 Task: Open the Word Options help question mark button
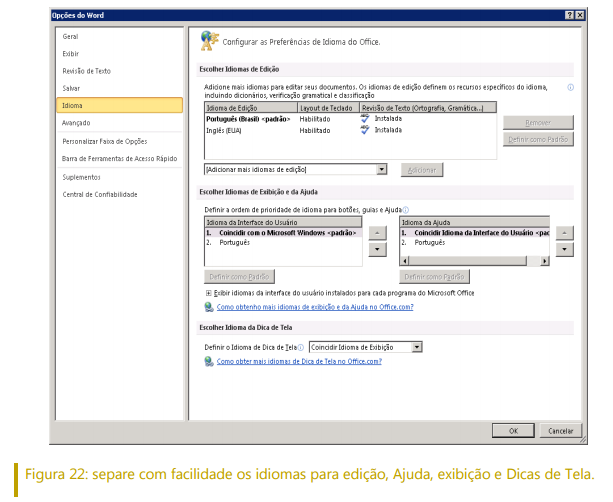coord(568,17)
